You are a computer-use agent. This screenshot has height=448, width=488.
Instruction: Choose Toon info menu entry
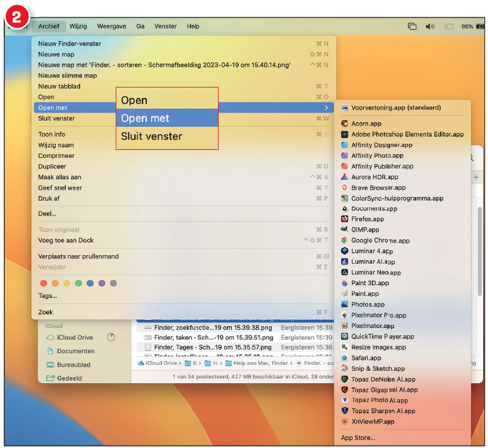(184, 135)
